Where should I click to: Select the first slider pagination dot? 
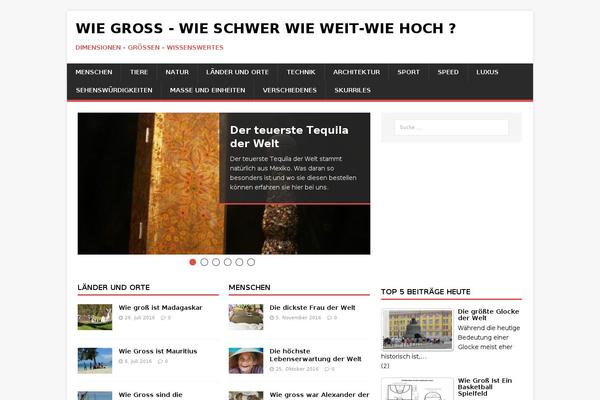(193, 262)
